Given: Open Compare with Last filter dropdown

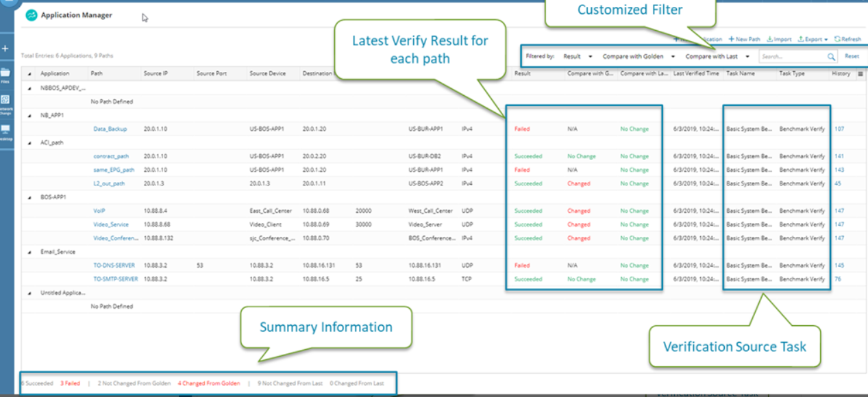Looking at the screenshot, I should click(x=717, y=56).
